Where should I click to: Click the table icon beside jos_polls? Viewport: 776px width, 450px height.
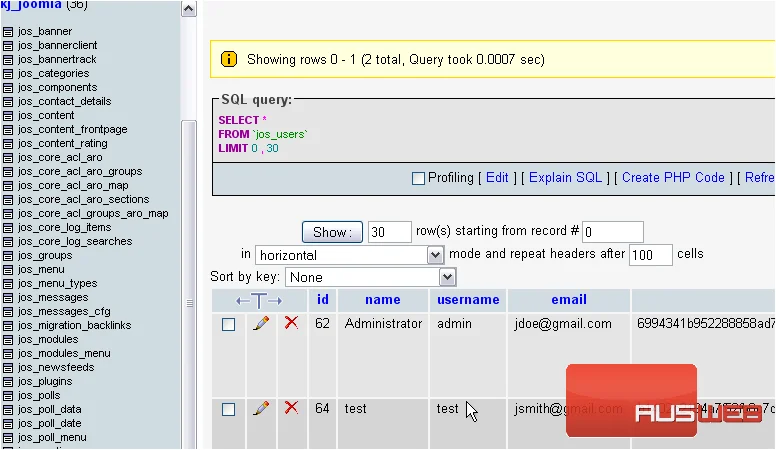(8, 396)
